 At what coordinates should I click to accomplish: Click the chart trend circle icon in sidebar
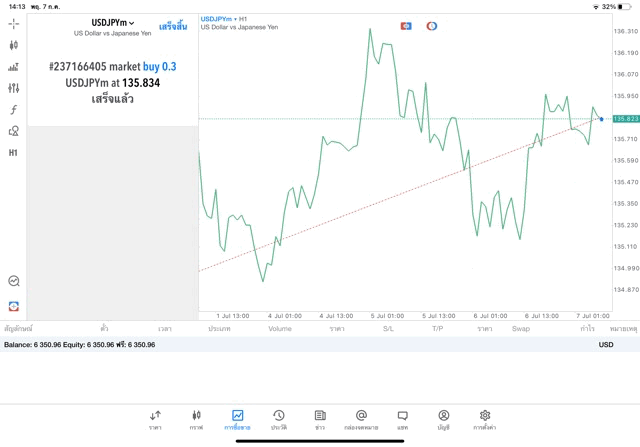coord(14,281)
